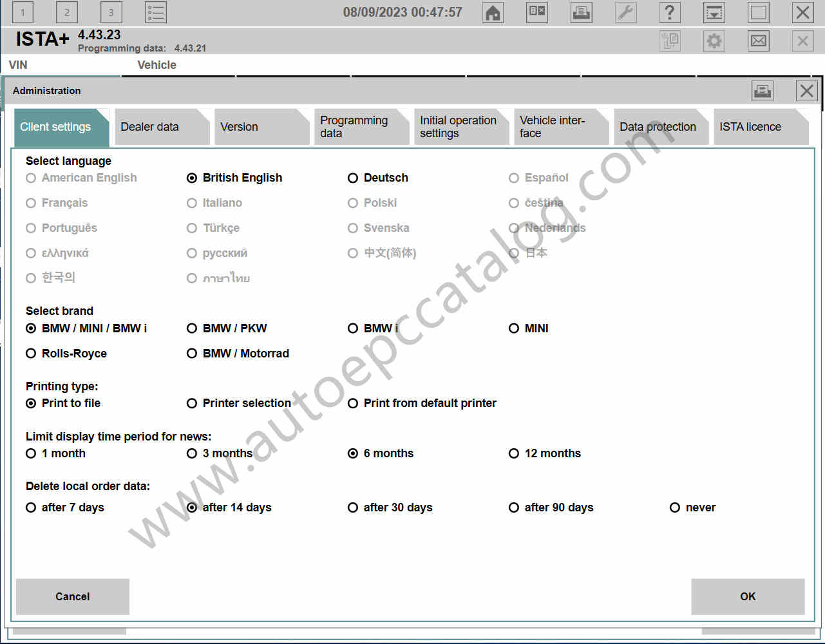
Task: Select American English language option
Action: tap(82, 178)
